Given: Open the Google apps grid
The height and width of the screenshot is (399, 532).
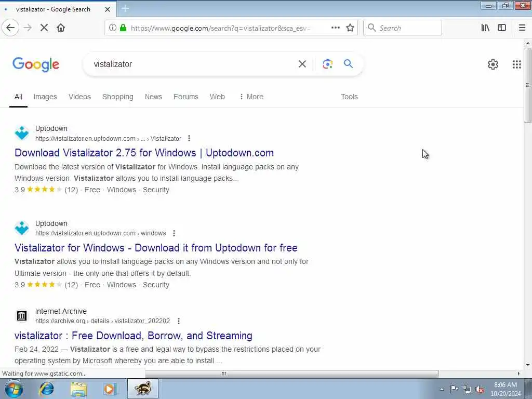Looking at the screenshot, I should pos(517,64).
